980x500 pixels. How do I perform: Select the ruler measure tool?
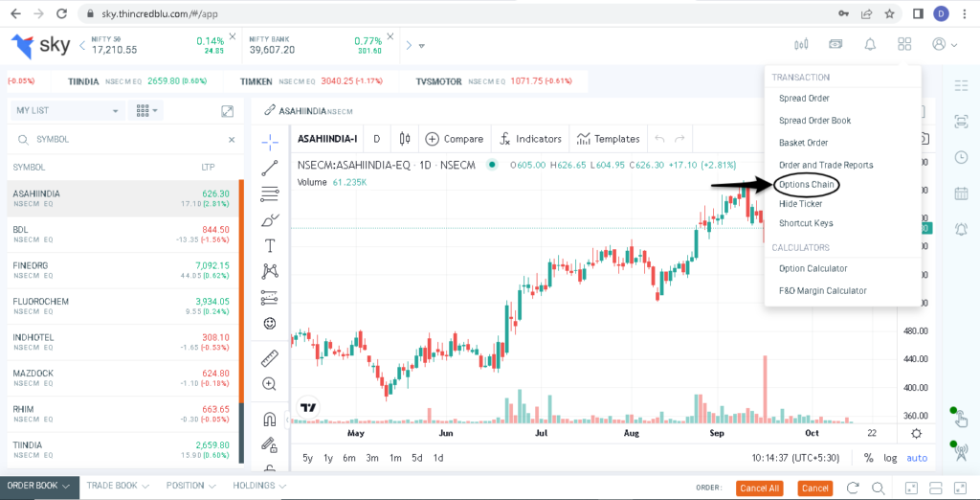click(270, 358)
